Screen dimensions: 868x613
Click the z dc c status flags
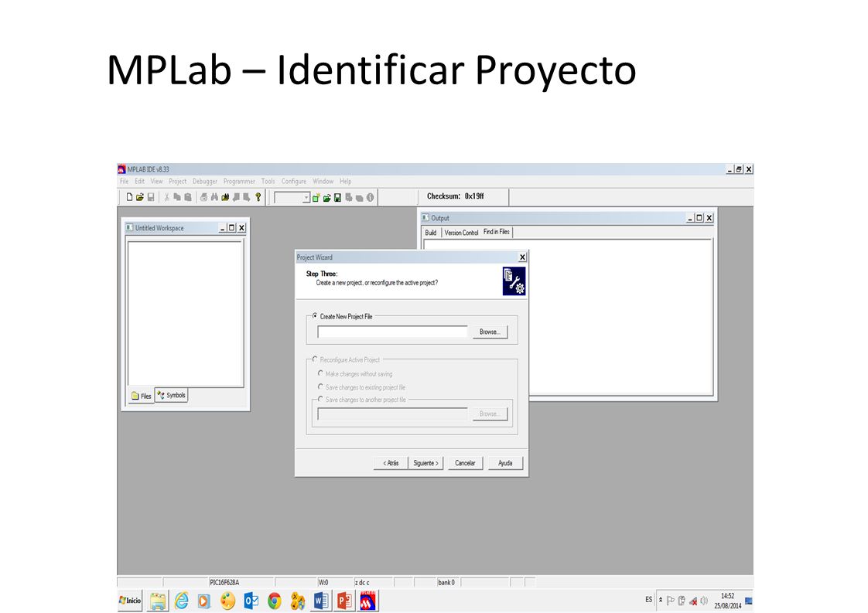tap(362, 583)
